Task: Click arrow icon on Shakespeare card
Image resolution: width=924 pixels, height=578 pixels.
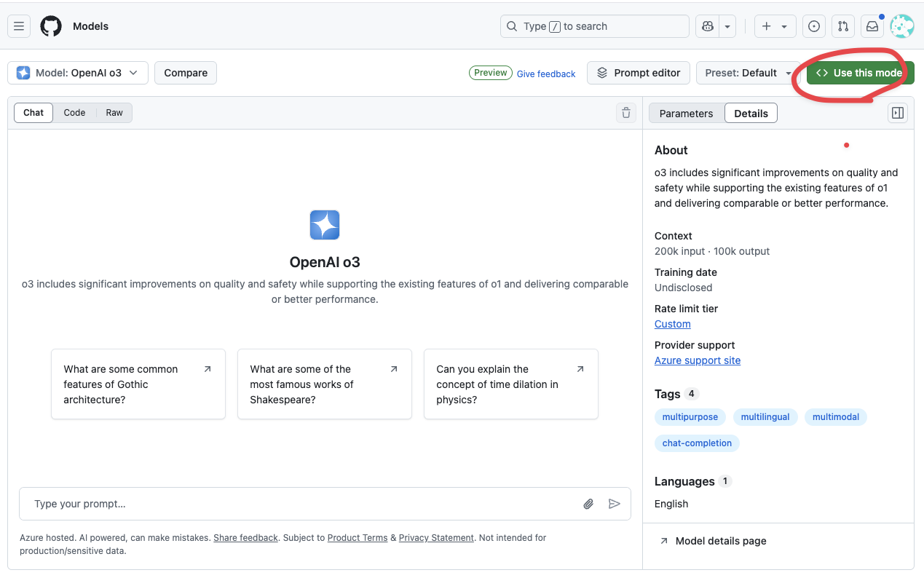Action: click(x=394, y=369)
